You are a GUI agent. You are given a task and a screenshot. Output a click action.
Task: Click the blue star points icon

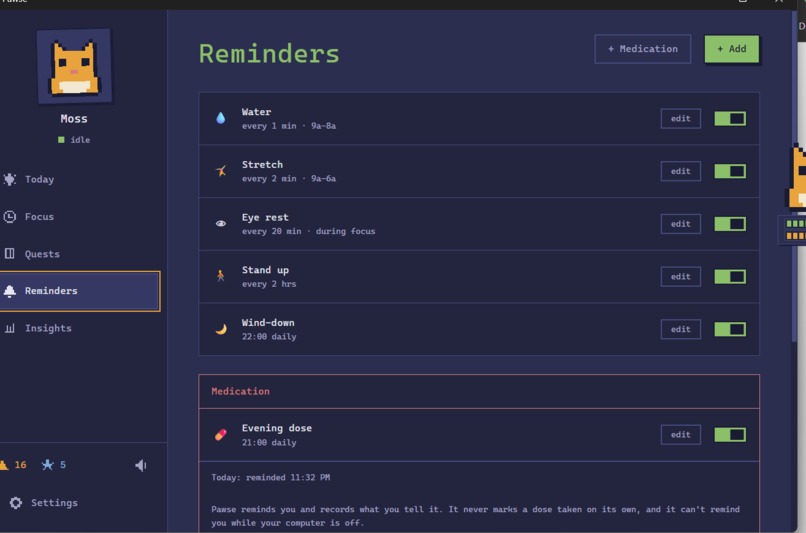click(x=47, y=465)
